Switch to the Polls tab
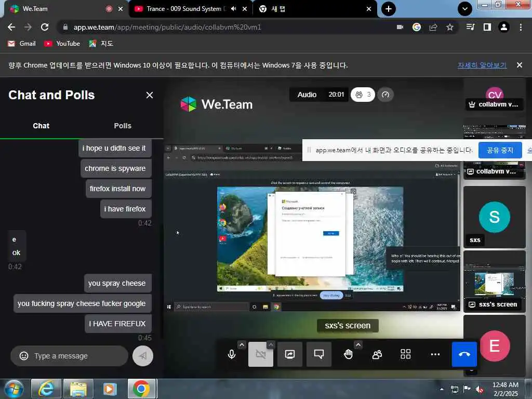 click(x=123, y=126)
